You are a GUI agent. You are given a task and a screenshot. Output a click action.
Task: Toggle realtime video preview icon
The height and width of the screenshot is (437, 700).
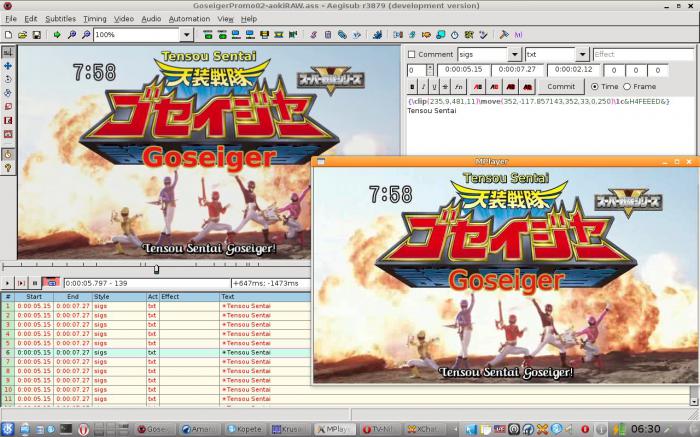pos(8,154)
